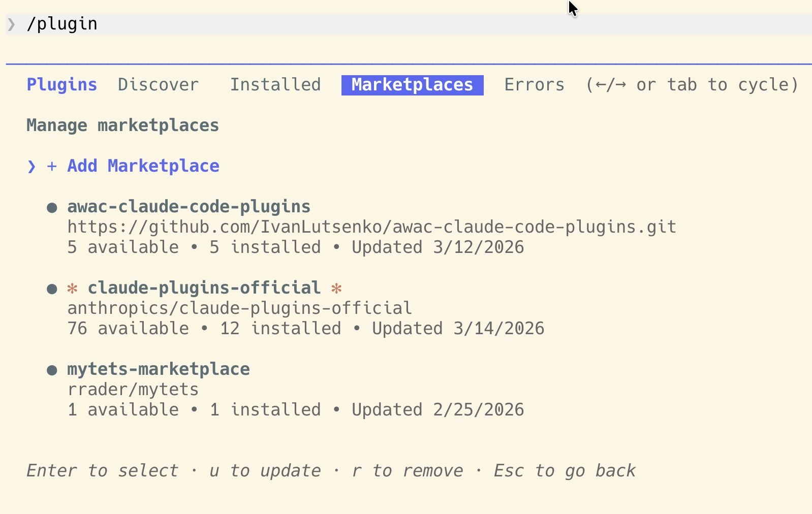Go to the Errors tab
The height and width of the screenshot is (514, 812).
[x=534, y=85]
